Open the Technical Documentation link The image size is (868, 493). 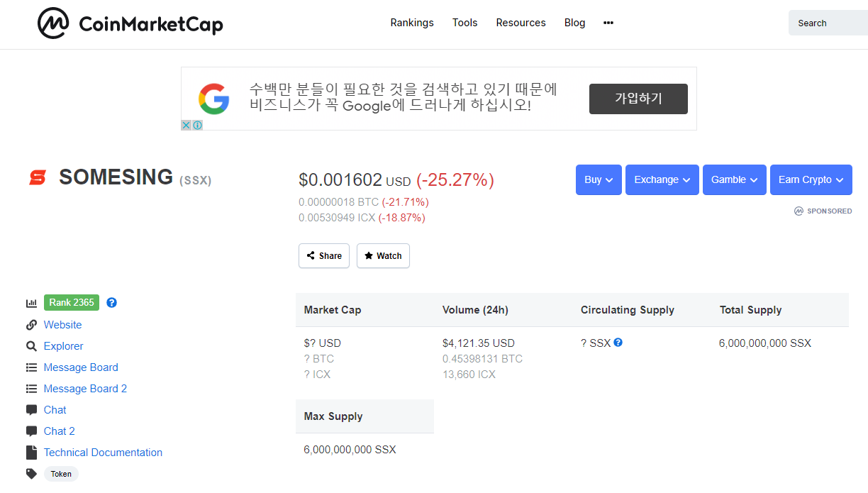tap(103, 453)
